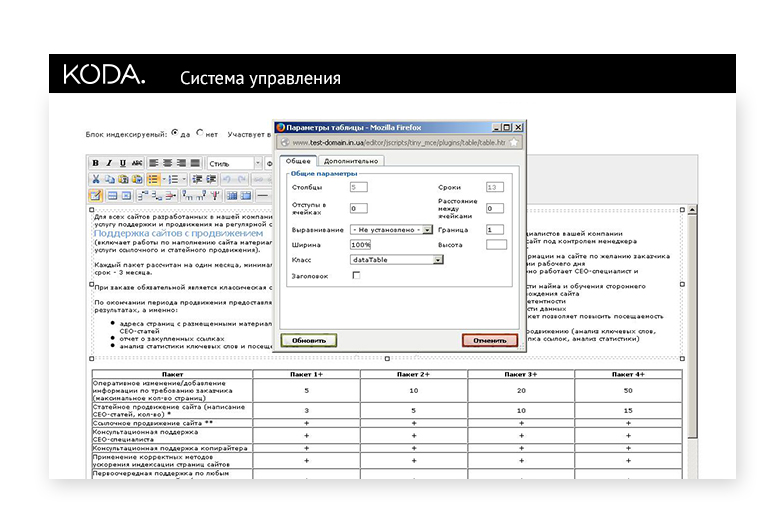The width and height of the screenshot is (782, 526).
Task: Open the Стиль dropdown in toolbar
Action: click(235, 163)
